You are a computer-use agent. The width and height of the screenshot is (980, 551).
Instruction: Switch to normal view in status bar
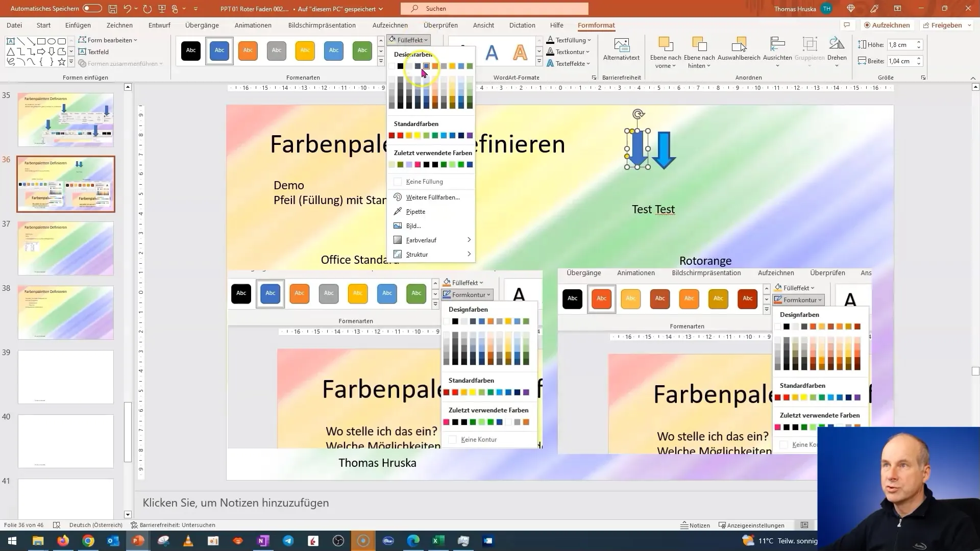pos(804,525)
